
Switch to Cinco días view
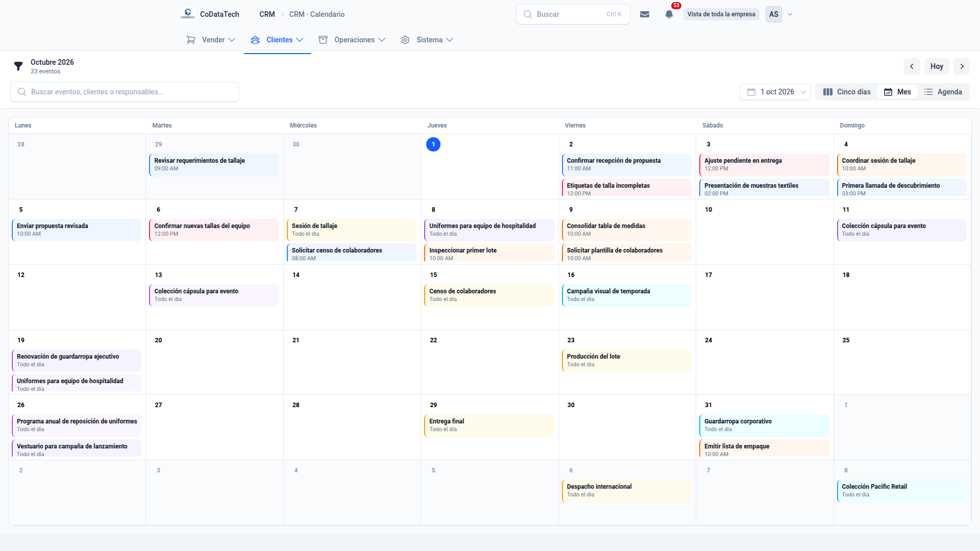click(847, 92)
